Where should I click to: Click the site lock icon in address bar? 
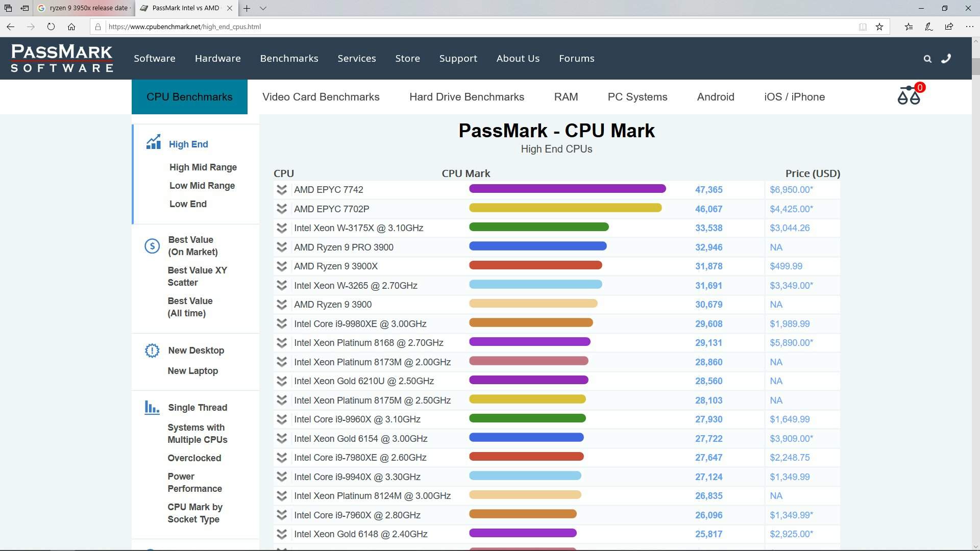[98, 27]
